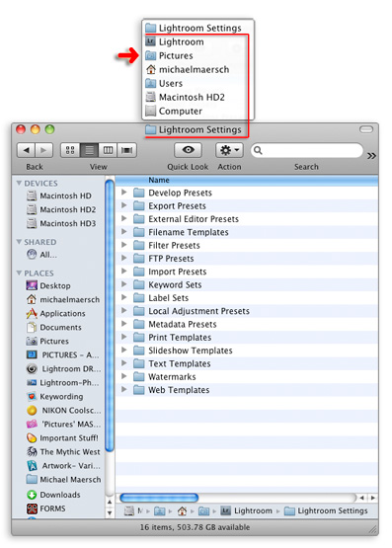
Task: Collapse the SHARED section
Action: 19,242
